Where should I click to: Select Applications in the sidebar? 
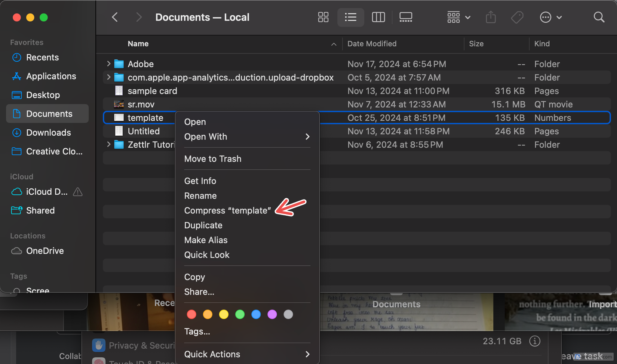click(x=50, y=76)
